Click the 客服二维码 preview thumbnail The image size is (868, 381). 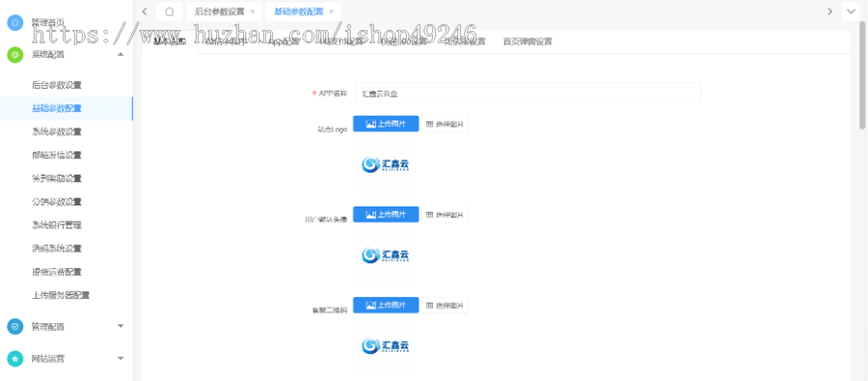coord(385,346)
